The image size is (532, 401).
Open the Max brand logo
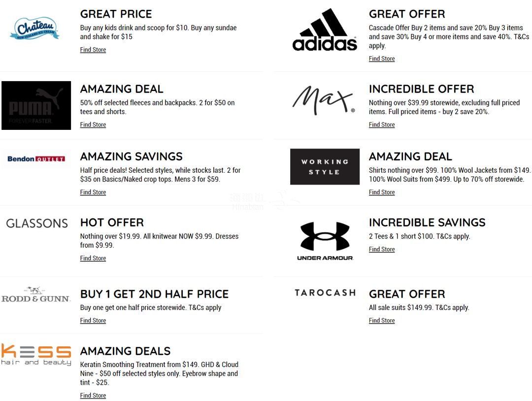coord(324,100)
